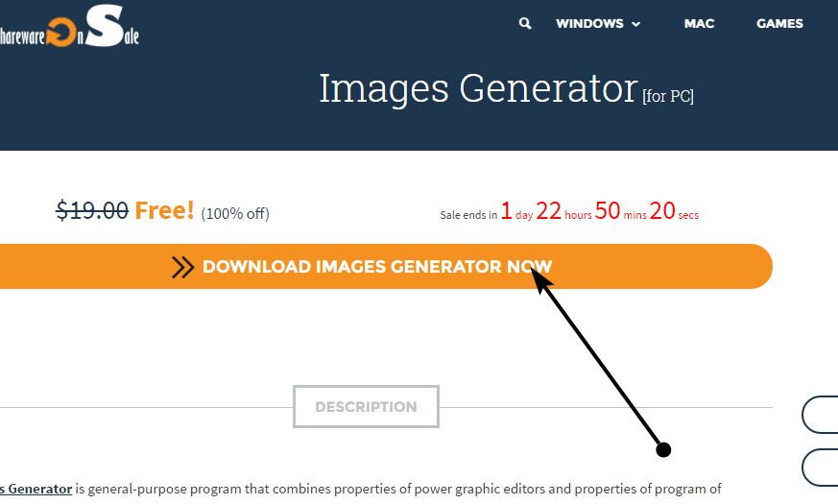This screenshot has height=504, width=838.
Task: Follow the underlined Images Generator link
Action: tap(36, 489)
